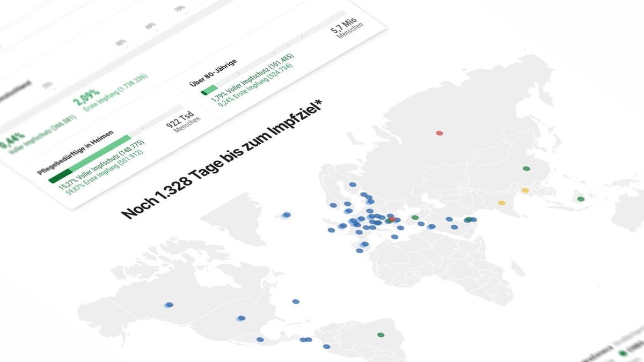Click the red dot in Eastern Europe

click(392, 219)
